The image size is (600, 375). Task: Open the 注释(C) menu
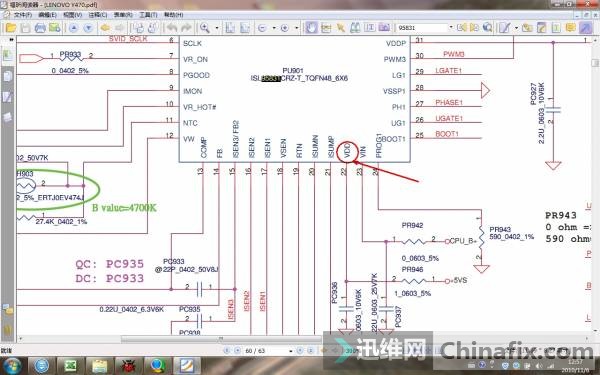pos(98,15)
